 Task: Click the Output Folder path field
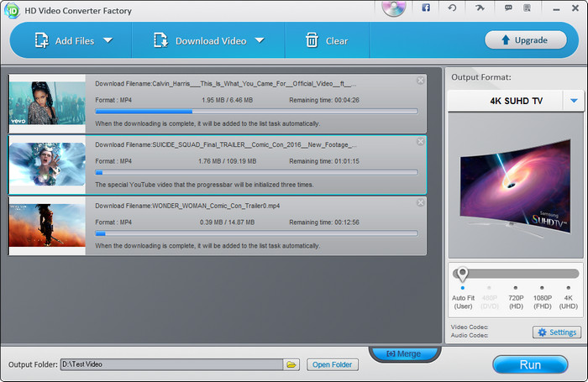[171, 364]
